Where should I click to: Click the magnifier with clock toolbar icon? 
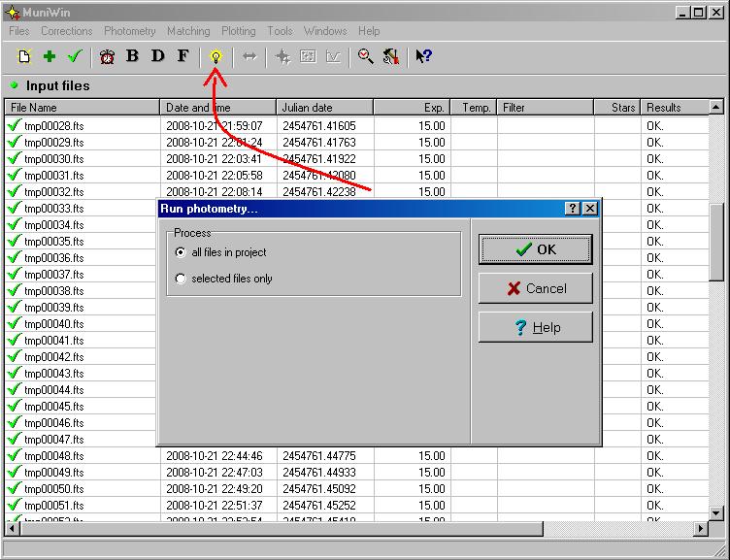365,56
